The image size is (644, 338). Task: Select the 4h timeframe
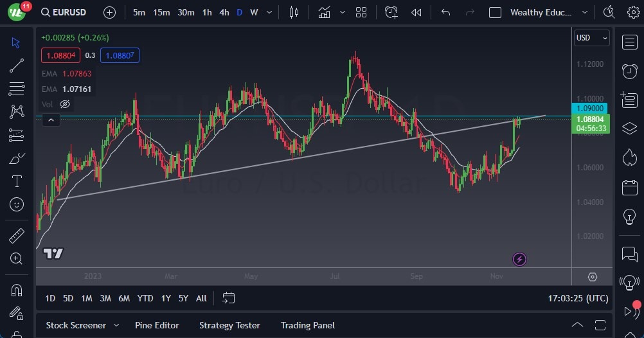(224, 12)
